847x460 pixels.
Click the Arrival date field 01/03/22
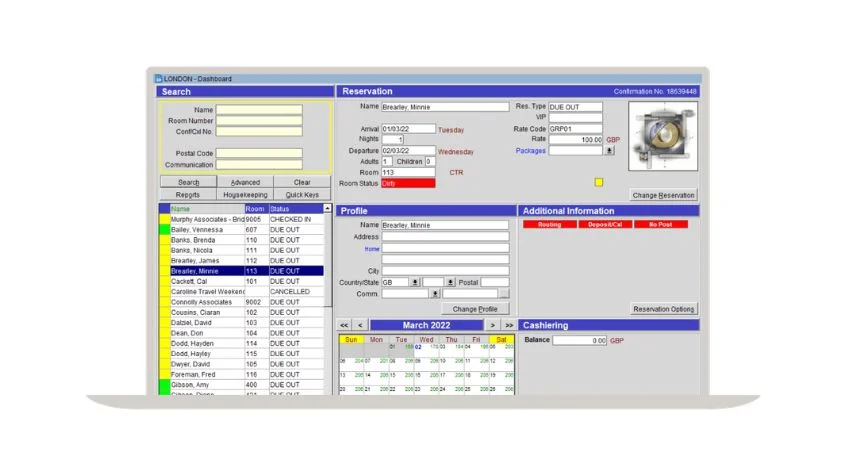click(x=408, y=129)
